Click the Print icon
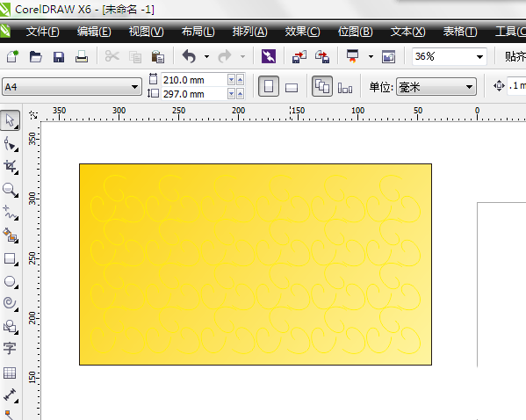The width and height of the screenshot is (526, 420). click(x=82, y=56)
